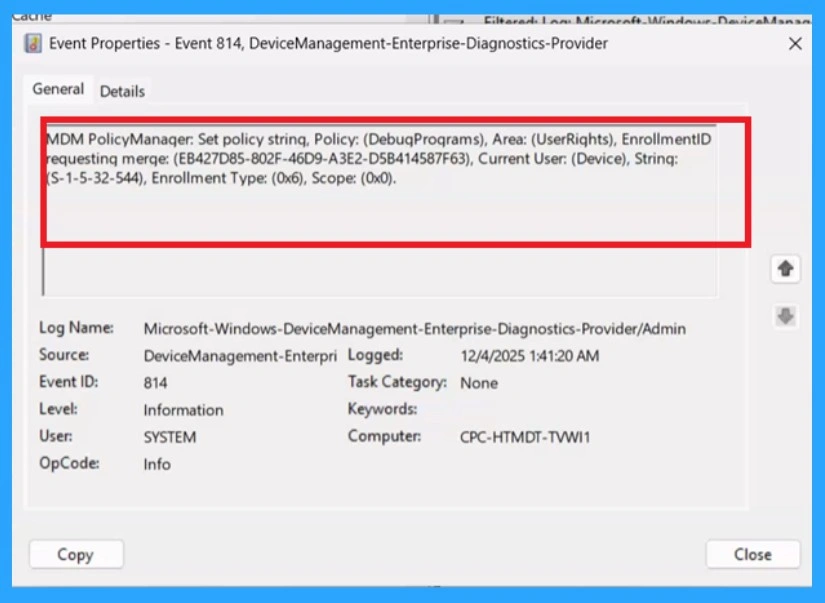Screen dimensions: 825x603
Task: Select the User value SYSTEM
Action: pos(170,437)
